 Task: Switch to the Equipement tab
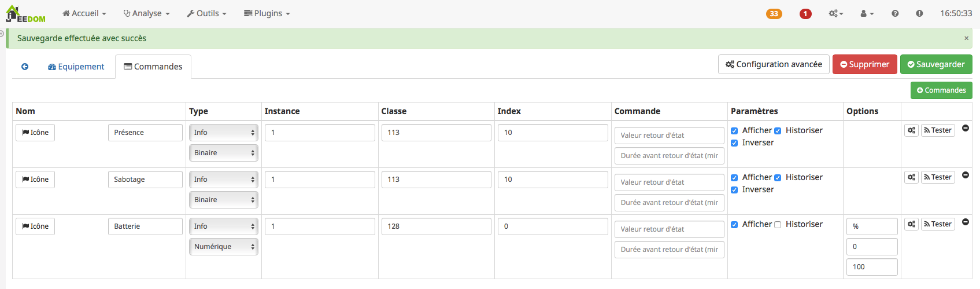[76, 67]
